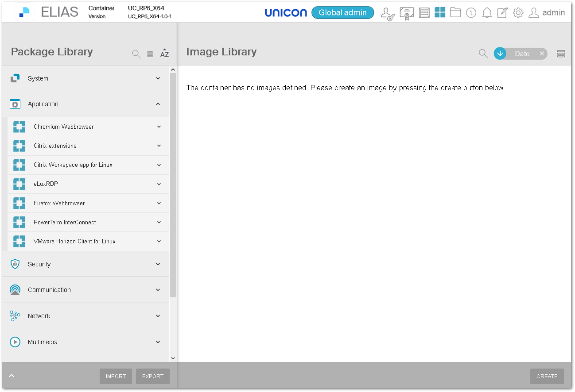Sort Package Library with A-Z icon
575x392 pixels.
tap(164, 53)
